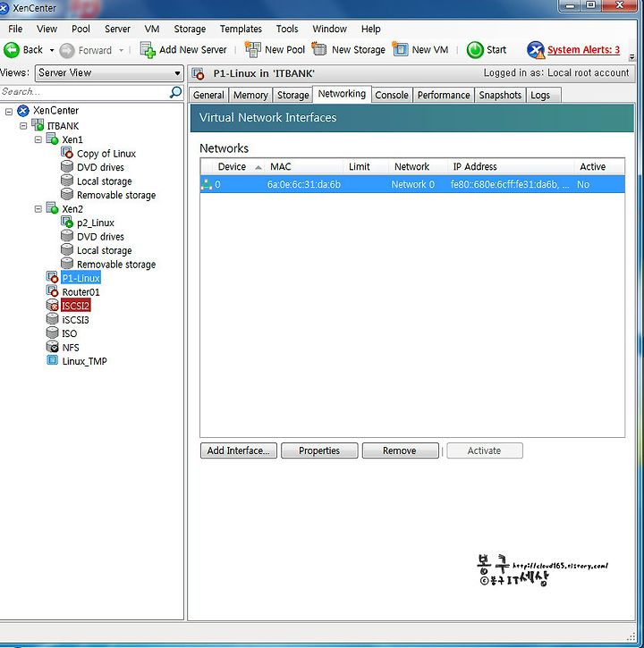Select the running p2_Linux VM icon

(x=67, y=222)
